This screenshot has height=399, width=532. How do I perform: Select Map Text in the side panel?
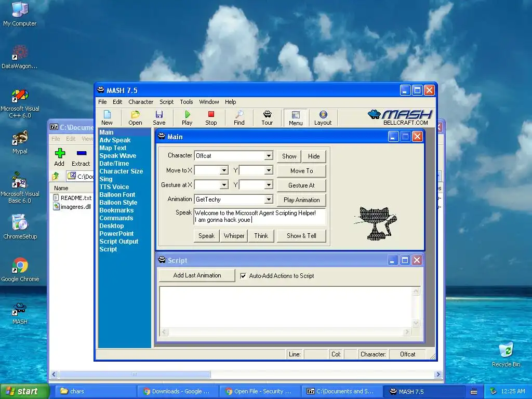pyautogui.click(x=113, y=148)
